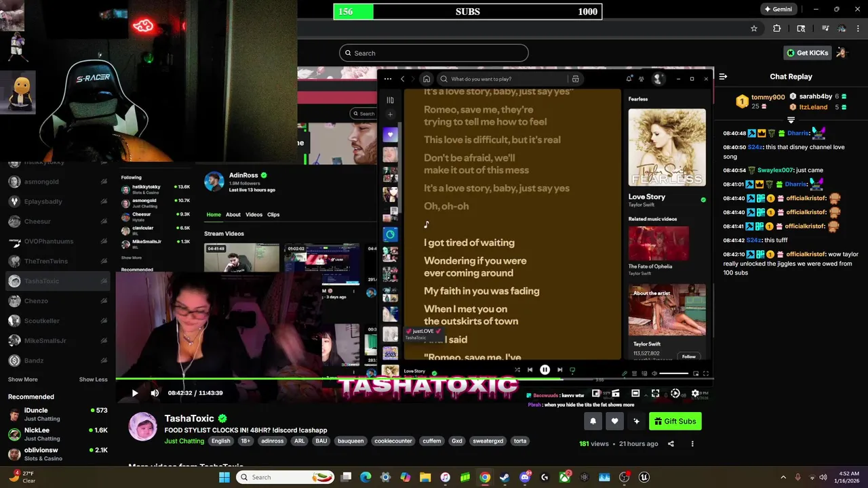Screen dimensions: 868x488
Task: Click cookiecounter tag
Action: (393, 441)
